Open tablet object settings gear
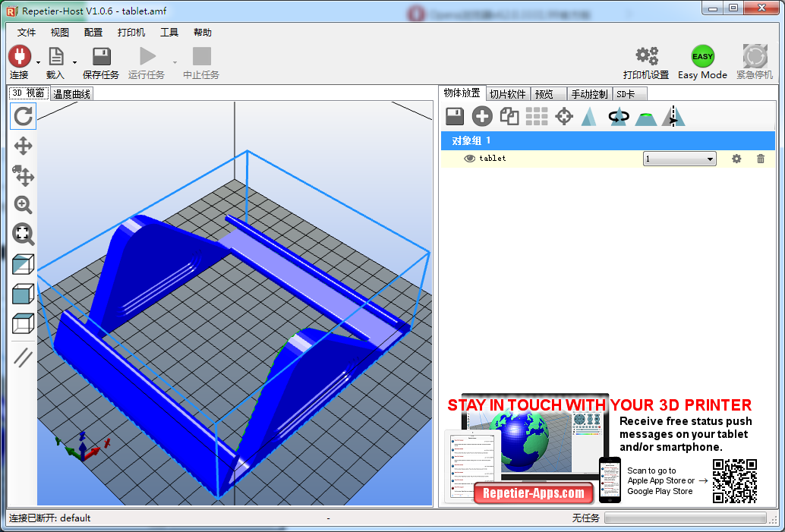The width and height of the screenshot is (785, 532). tap(736, 159)
